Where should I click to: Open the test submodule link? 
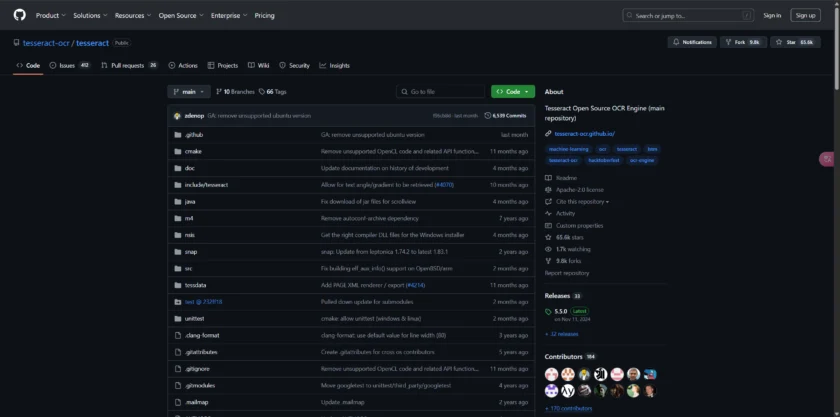coord(204,302)
